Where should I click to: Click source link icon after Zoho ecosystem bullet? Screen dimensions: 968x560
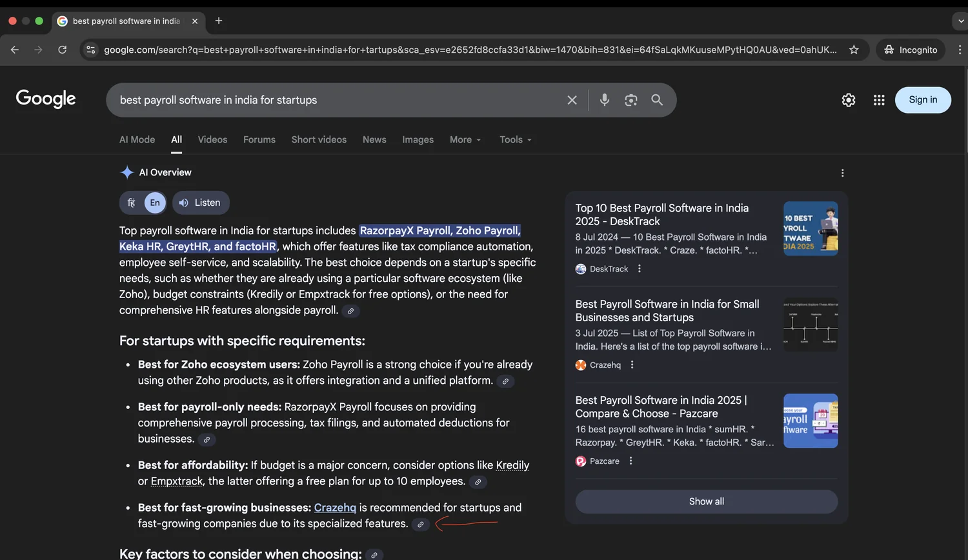tap(505, 381)
